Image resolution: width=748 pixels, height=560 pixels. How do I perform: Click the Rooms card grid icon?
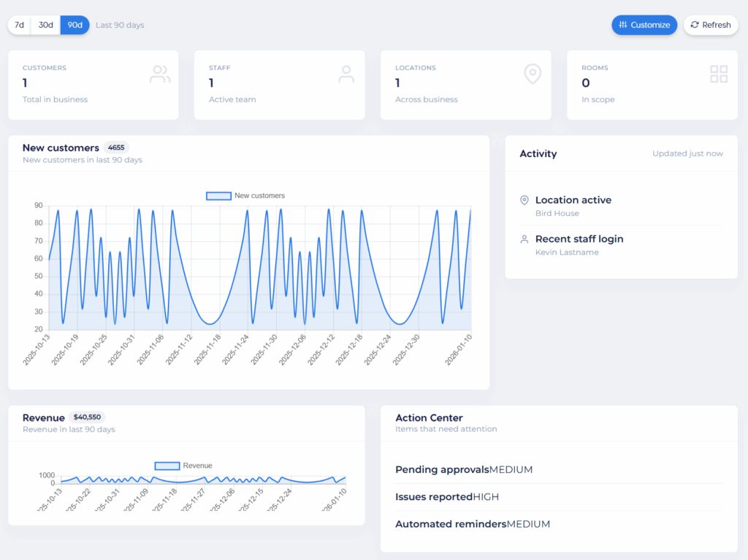(719, 74)
